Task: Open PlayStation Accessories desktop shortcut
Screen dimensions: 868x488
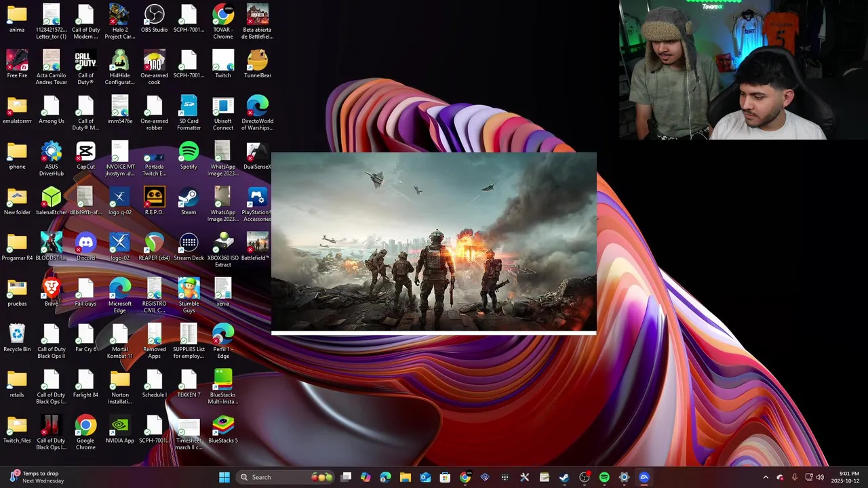Action: 258,204
